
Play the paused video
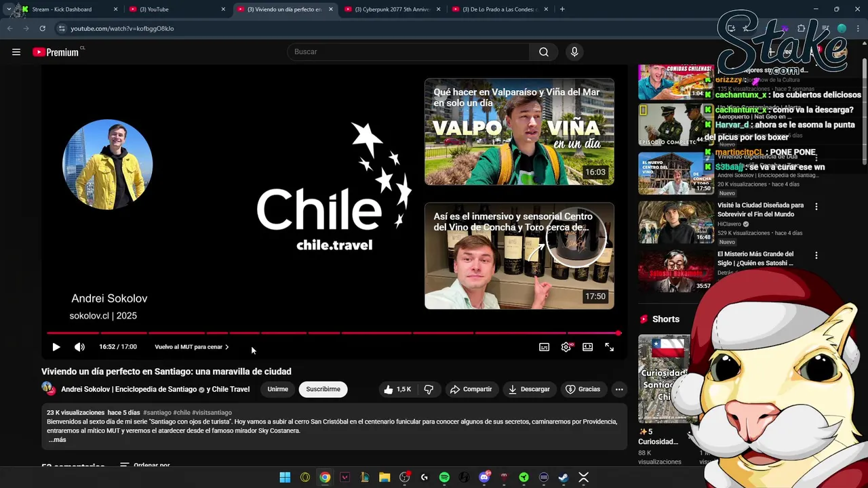point(56,347)
